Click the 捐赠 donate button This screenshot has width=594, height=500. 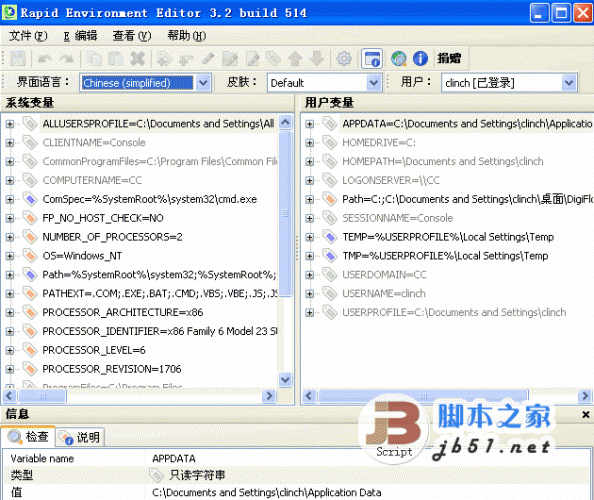tap(449, 58)
